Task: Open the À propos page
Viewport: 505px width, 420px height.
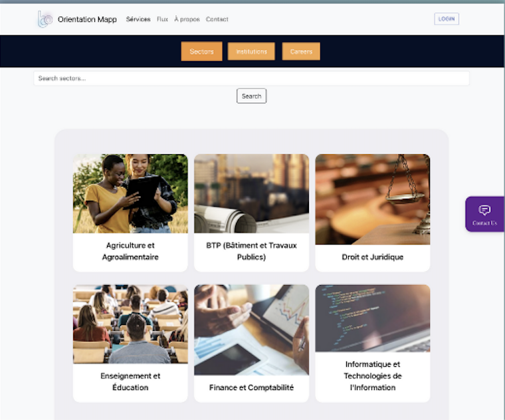Action: pyautogui.click(x=187, y=19)
